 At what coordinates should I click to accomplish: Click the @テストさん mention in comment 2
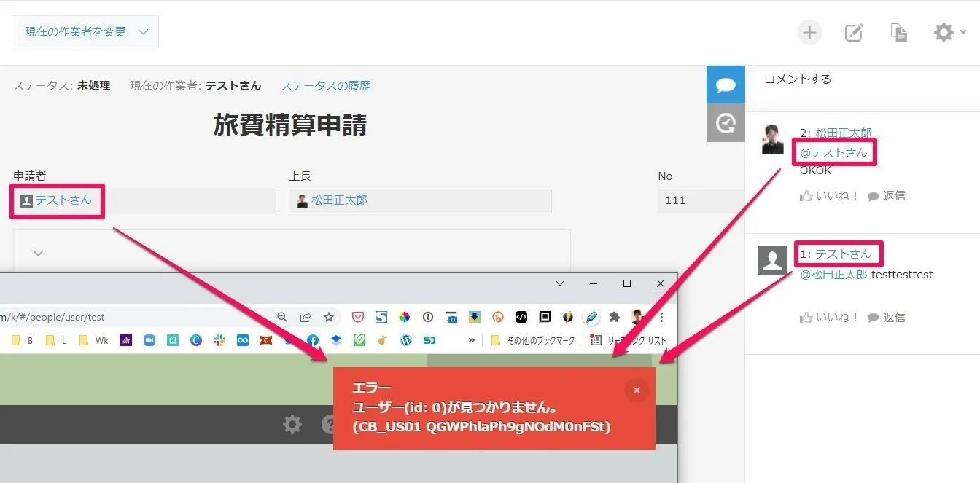tap(834, 152)
